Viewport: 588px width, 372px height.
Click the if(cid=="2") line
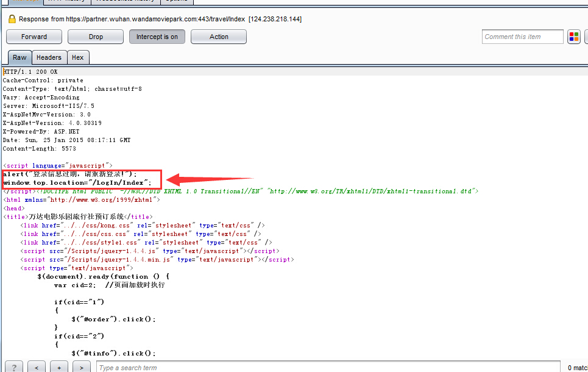click(79, 337)
